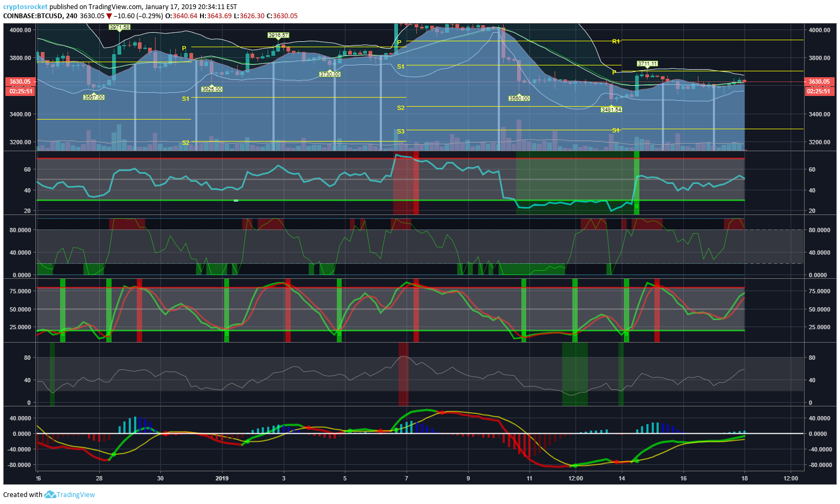
Task: Click the 02:25:51 countdown on the right axis
Action: point(819,91)
